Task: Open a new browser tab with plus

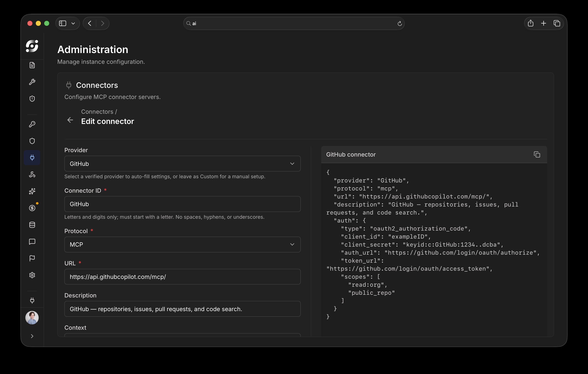Action: point(543,24)
